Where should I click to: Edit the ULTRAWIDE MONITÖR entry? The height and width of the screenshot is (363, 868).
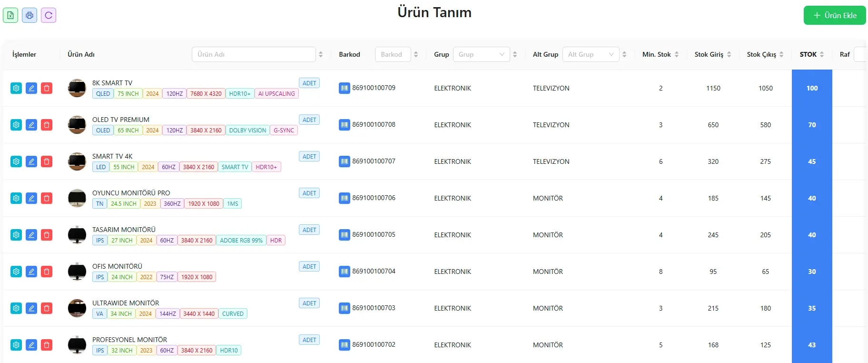point(31,308)
